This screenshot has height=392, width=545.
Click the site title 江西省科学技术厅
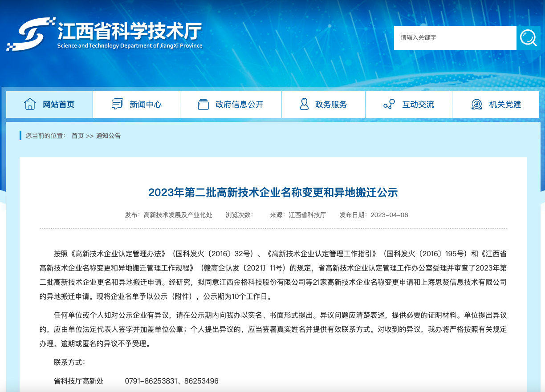pos(130,31)
